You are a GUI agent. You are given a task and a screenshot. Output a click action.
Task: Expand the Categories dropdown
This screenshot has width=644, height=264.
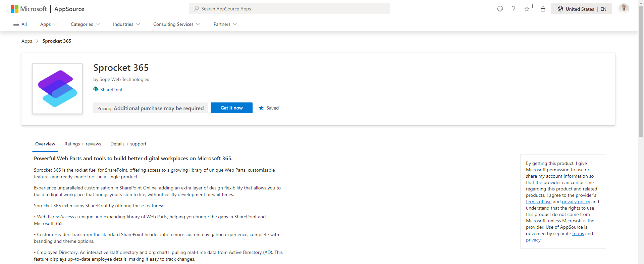[85, 24]
